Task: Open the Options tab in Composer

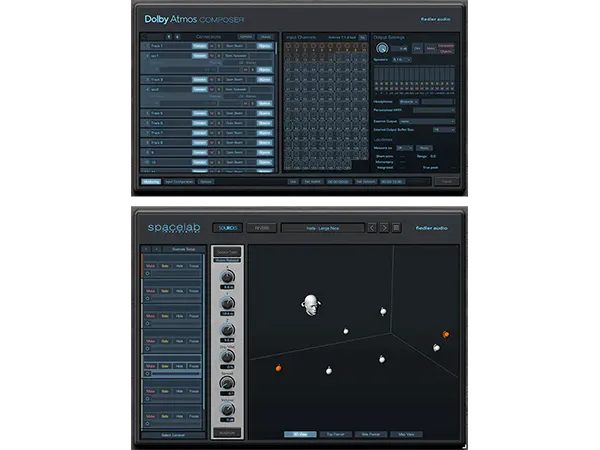Action: tap(206, 181)
